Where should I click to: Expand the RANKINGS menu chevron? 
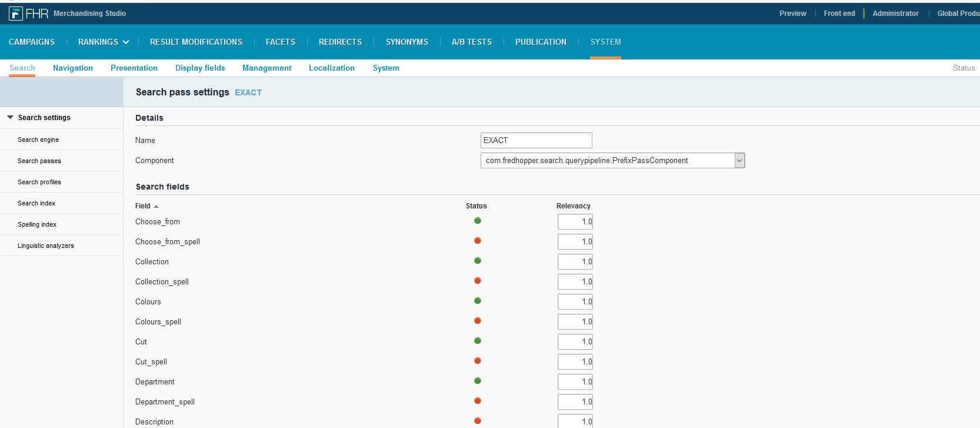(126, 42)
